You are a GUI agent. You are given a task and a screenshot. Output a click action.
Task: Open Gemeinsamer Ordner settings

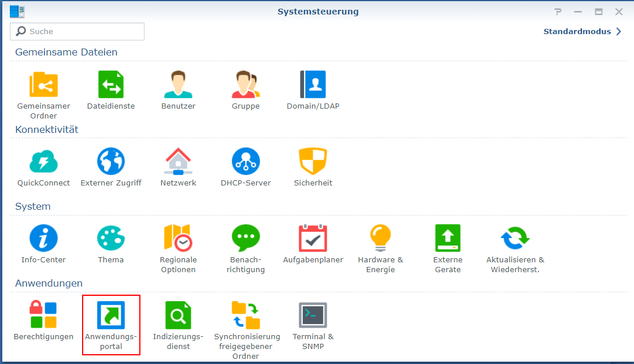[43, 84]
